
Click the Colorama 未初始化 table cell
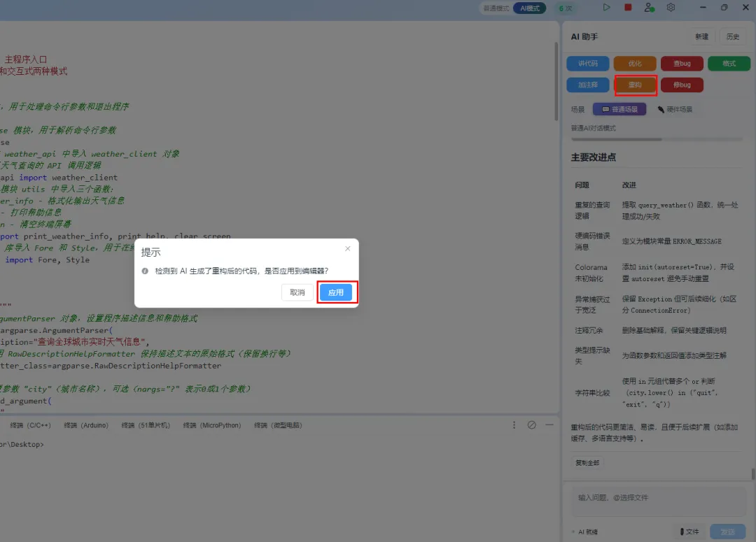tap(591, 273)
